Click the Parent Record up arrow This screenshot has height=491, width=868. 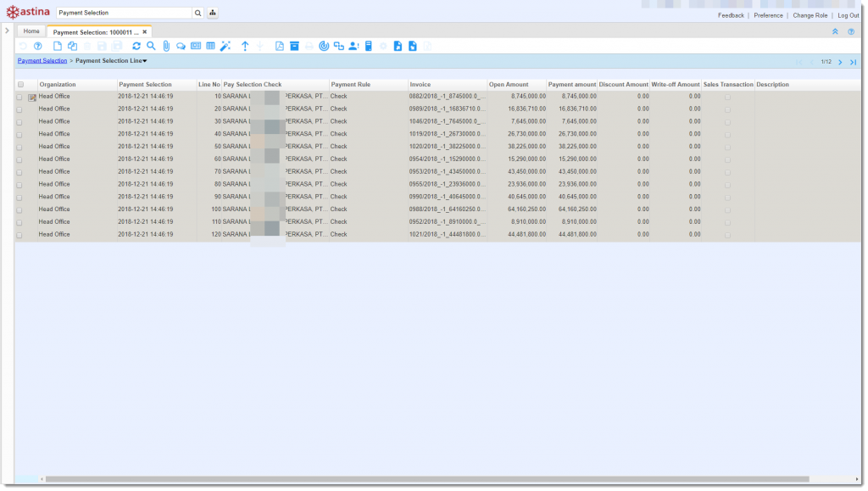click(x=245, y=46)
